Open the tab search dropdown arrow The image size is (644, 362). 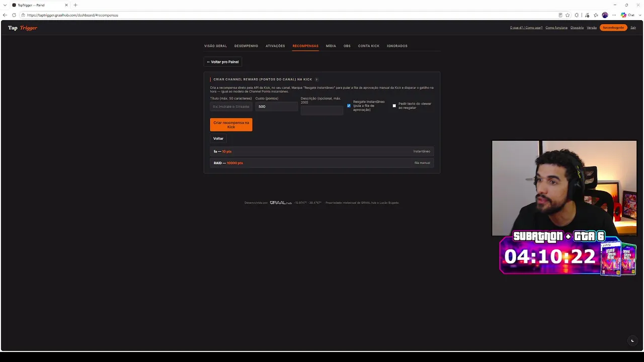pyautogui.click(x=5, y=5)
